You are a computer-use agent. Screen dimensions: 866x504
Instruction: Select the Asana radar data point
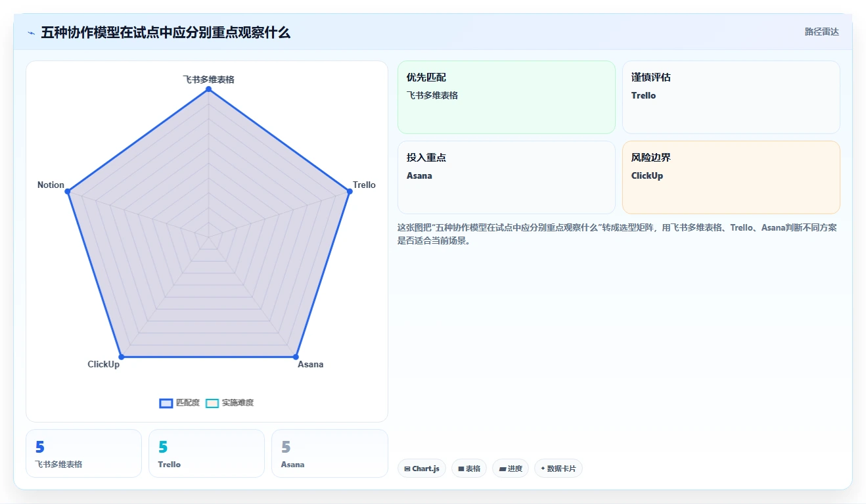[296, 357]
